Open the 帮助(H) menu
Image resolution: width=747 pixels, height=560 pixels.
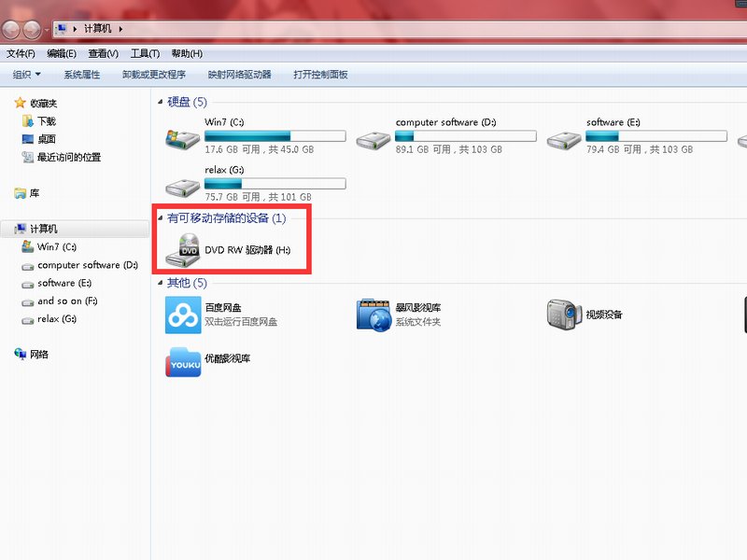point(187,53)
